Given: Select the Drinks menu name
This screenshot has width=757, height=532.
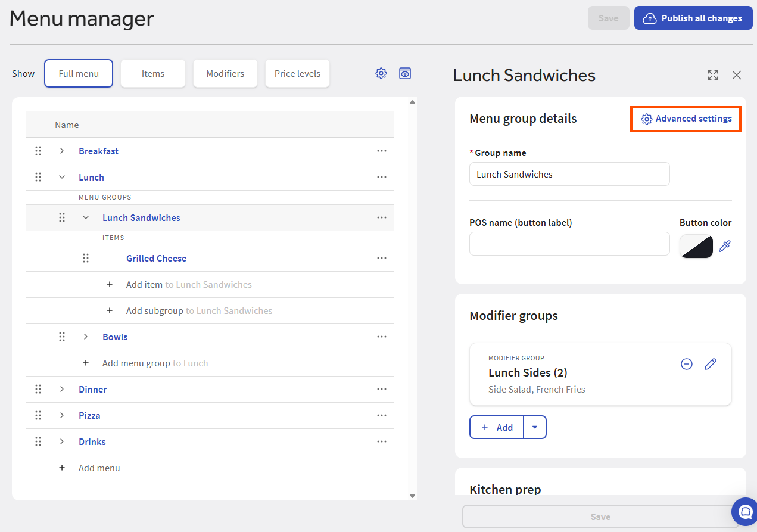Looking at the screenshot, I should [92, 441].
